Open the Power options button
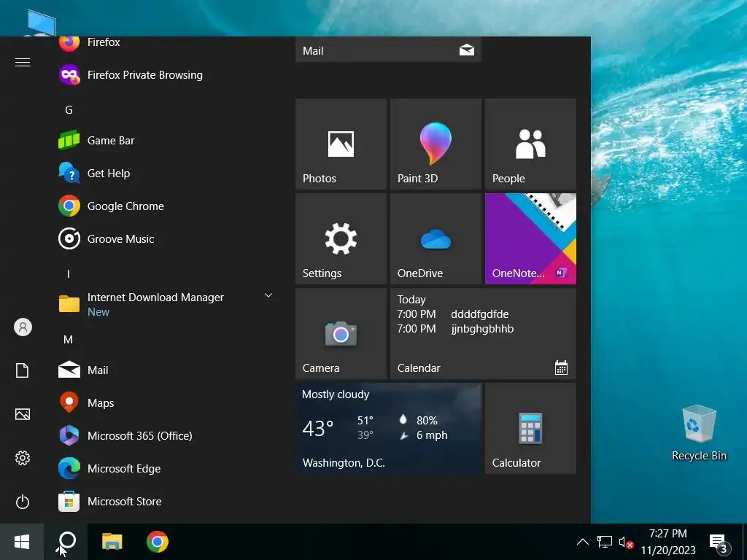The image size is (747, 560). pyautogui.click(x=23, y=502)
